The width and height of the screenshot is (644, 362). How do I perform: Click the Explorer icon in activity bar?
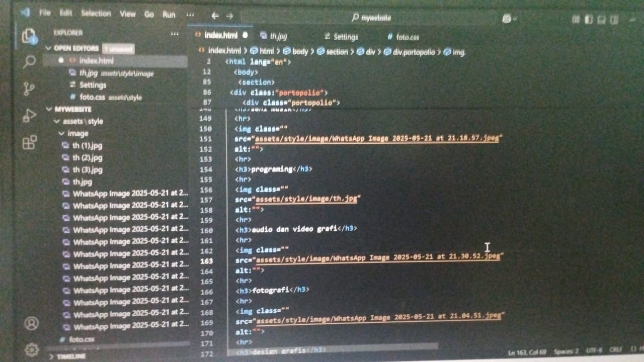click(28, 36)
